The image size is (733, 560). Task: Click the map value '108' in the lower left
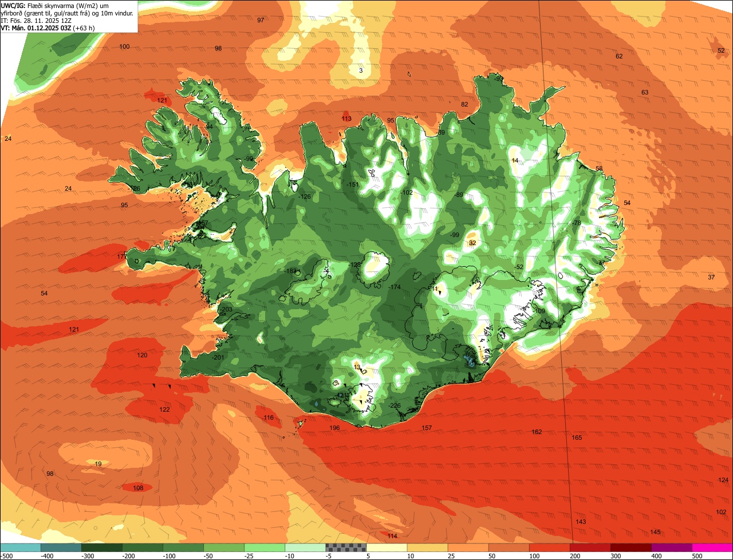(x=138, y=488)
